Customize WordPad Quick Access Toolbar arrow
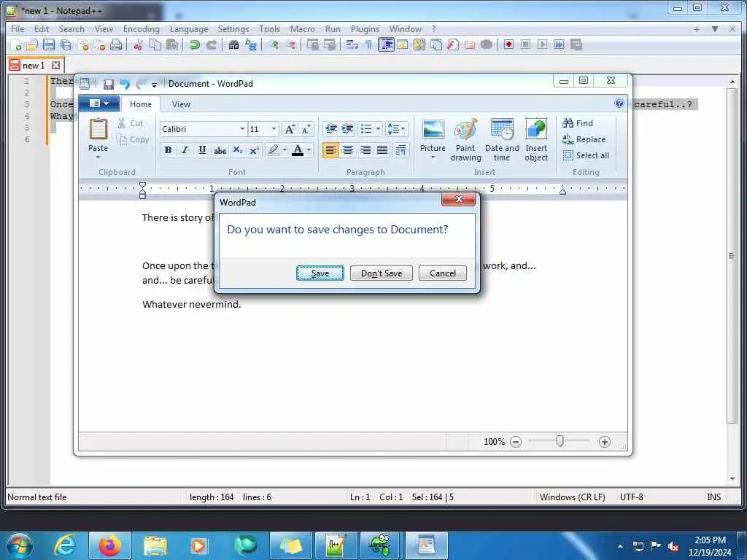 (154, 85)
